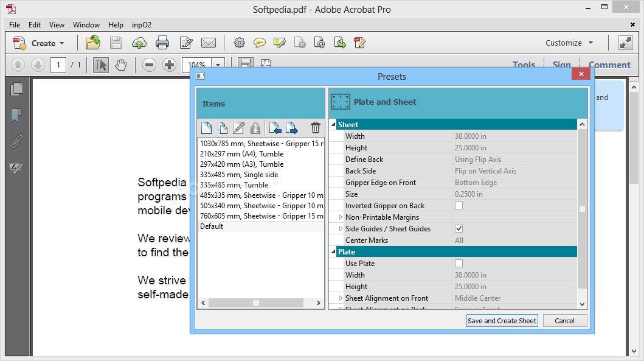The width and height of the screenshot is (644, 361).
Task: Lock preset padlock icon
Action: tap(255, 128)
